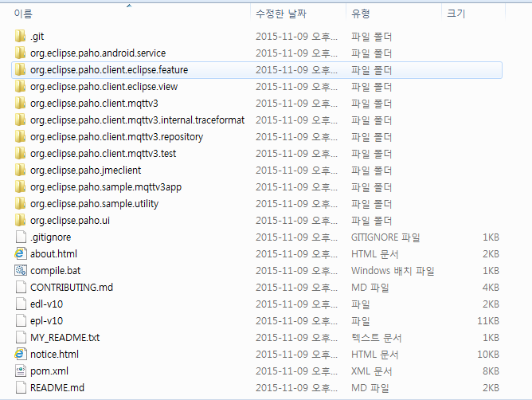The height and width of the screenshot is (400, 532).
Task: Select org.eclipse.paho.ui name
Action: coord(70,221)
